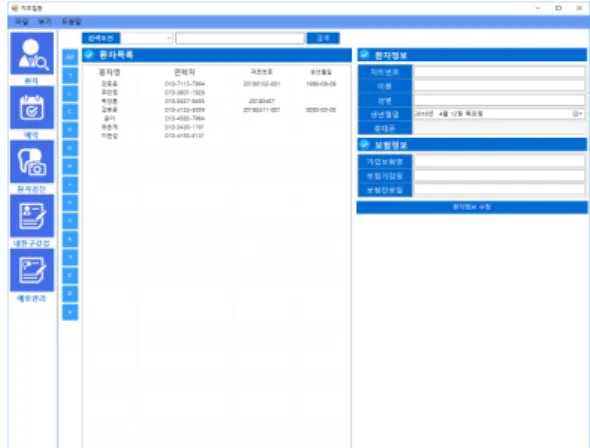Viewport: 590px width, 448px height.
Task: Sort by the 차트번호 column header
Action: (262, 72)
